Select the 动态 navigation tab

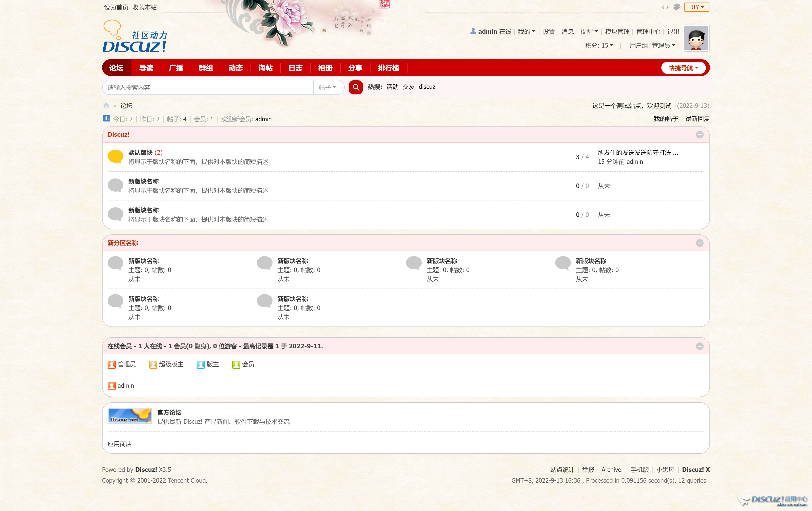pos(236,68)
